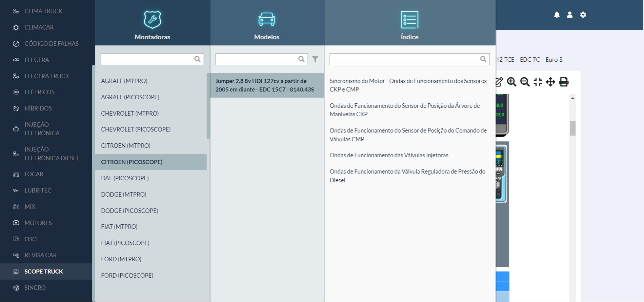Open the user profile icon
Viewport: 644px width, 302px height.
click(x=570, y=15)
